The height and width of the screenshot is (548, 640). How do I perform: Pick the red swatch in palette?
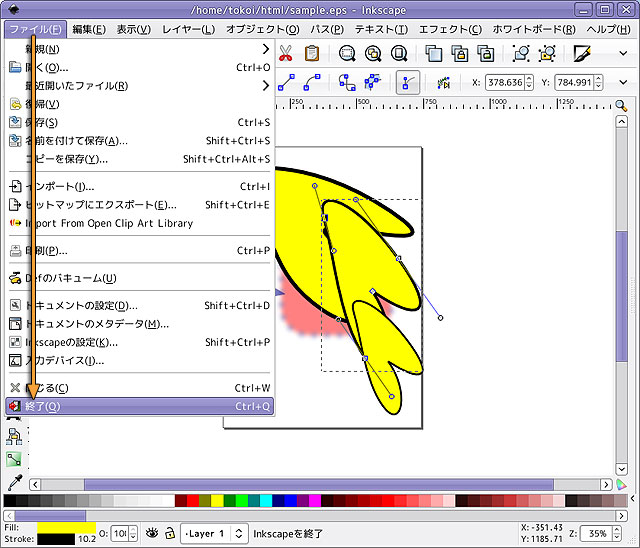181,501
